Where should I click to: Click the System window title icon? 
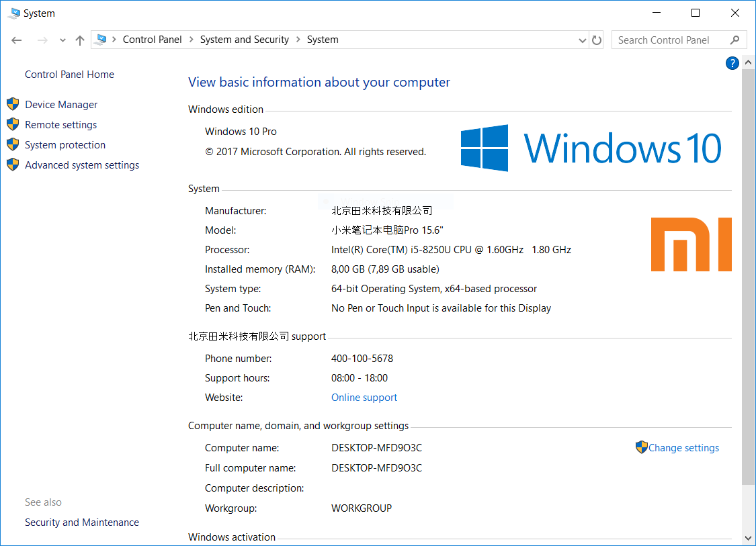coord(14,13)
